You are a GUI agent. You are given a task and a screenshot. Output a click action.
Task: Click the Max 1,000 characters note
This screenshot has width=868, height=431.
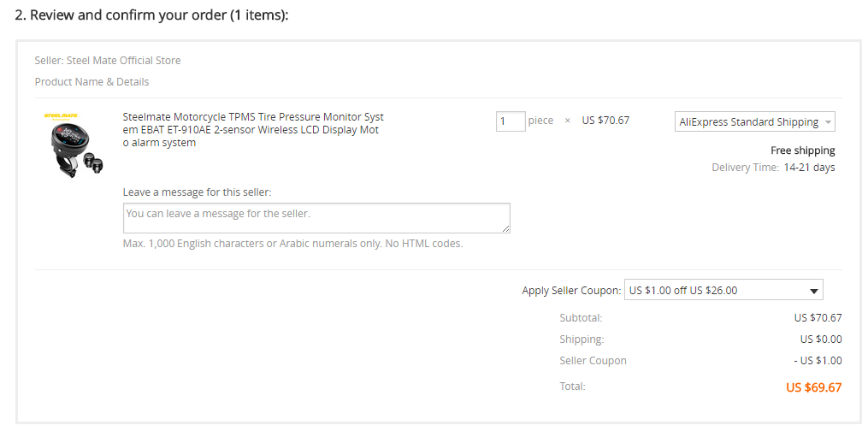tap(292, 244)
